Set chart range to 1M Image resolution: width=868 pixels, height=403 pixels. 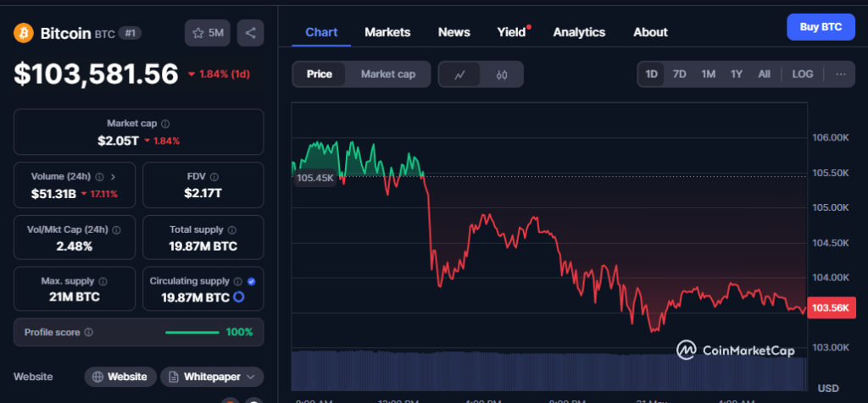pyautogui.click(x=708, y=74)
